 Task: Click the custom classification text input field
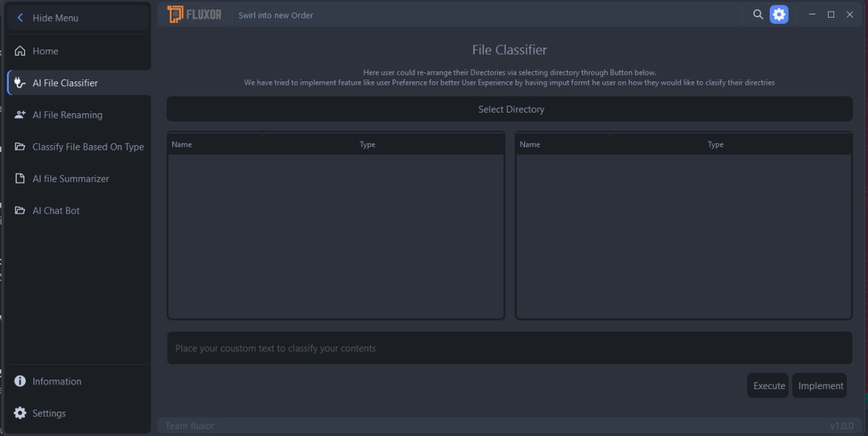pyautogui.click(x=509, y=348)
